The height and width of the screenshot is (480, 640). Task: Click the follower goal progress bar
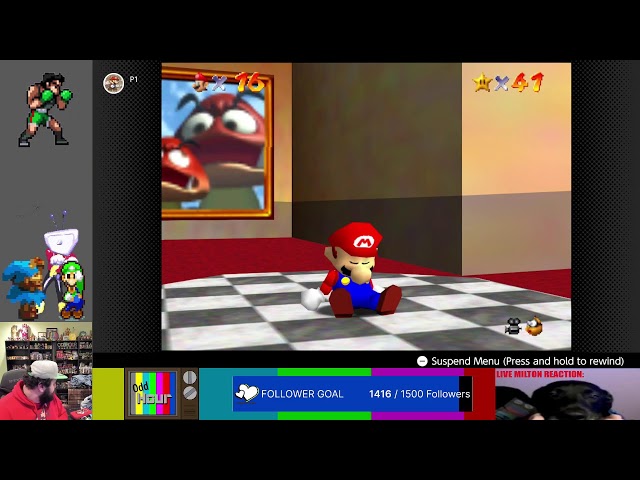click(x=353, y=394)
